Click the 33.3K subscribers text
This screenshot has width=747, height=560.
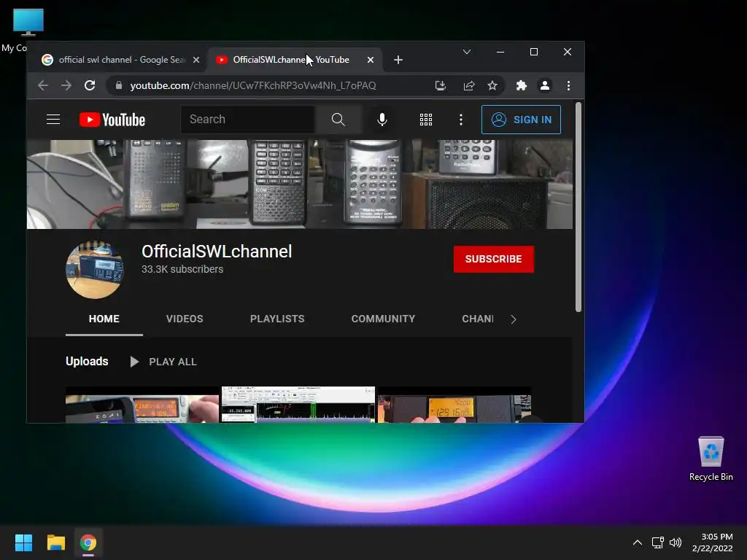tap(182, 269)
